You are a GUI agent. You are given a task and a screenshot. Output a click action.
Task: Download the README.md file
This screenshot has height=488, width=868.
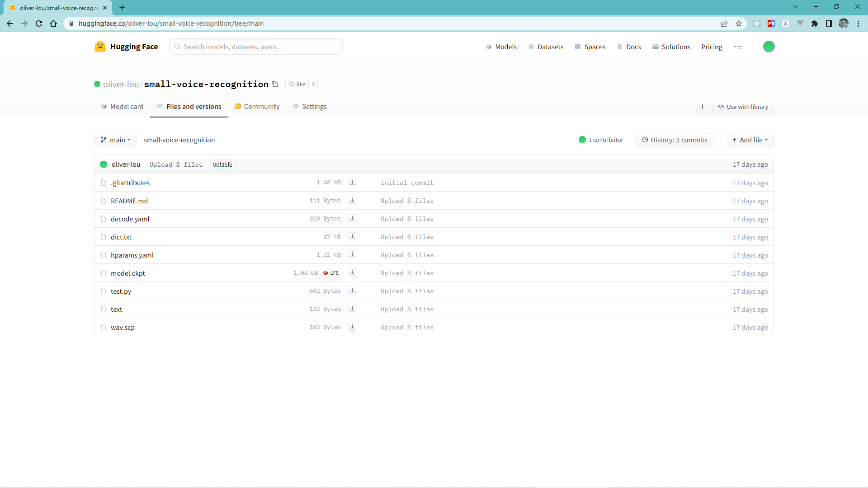tap(353, 201)
